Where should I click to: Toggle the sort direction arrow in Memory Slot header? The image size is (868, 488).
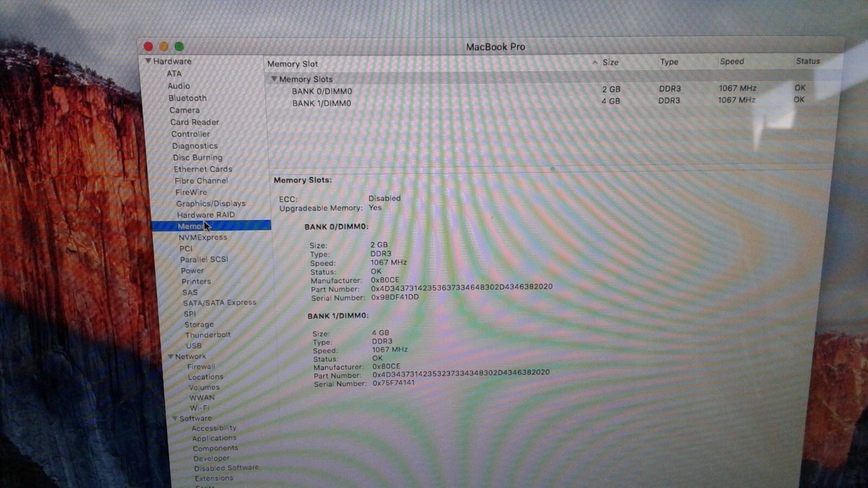[595, 62]
